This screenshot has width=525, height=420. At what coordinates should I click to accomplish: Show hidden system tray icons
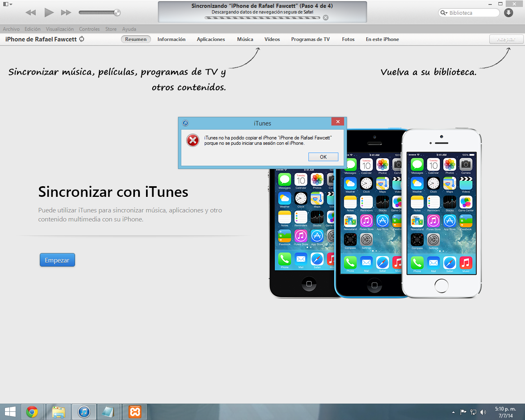click(x=453, y=412)
